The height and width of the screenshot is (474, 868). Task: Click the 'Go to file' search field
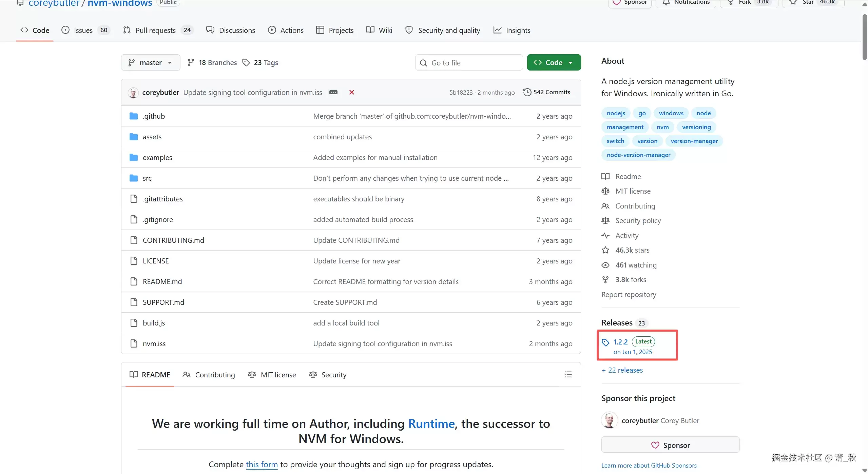[x=469, y=63]
